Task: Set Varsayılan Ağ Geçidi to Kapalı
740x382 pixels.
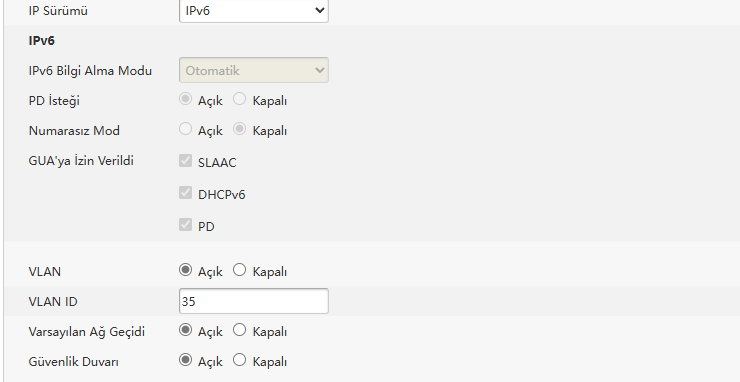Action: tap(240, 330)
